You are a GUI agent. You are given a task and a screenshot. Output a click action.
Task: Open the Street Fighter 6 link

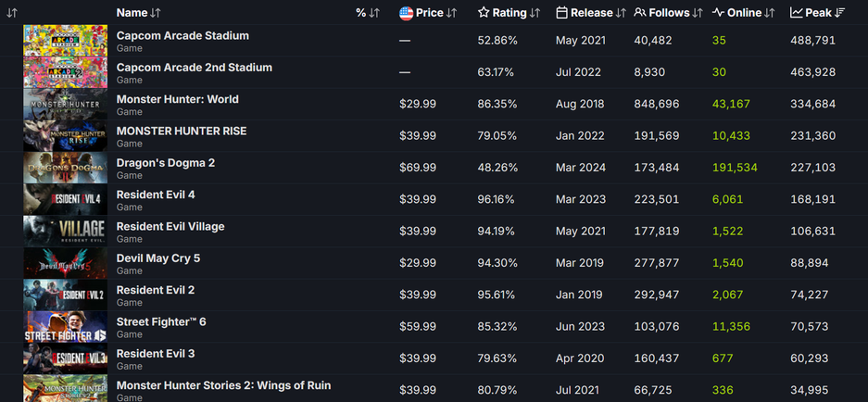point(160,321)
